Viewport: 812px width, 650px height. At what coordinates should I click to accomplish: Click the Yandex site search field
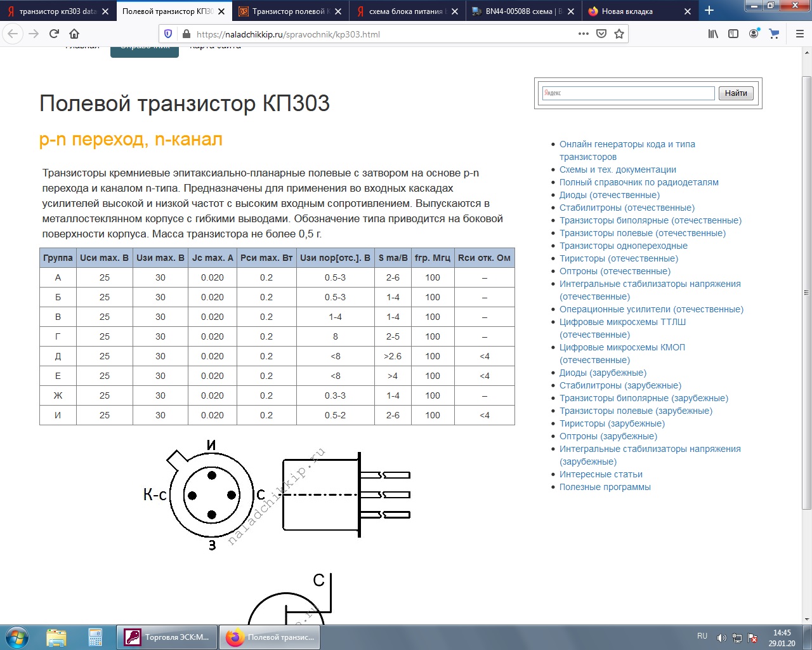click(x=628, y=93)
